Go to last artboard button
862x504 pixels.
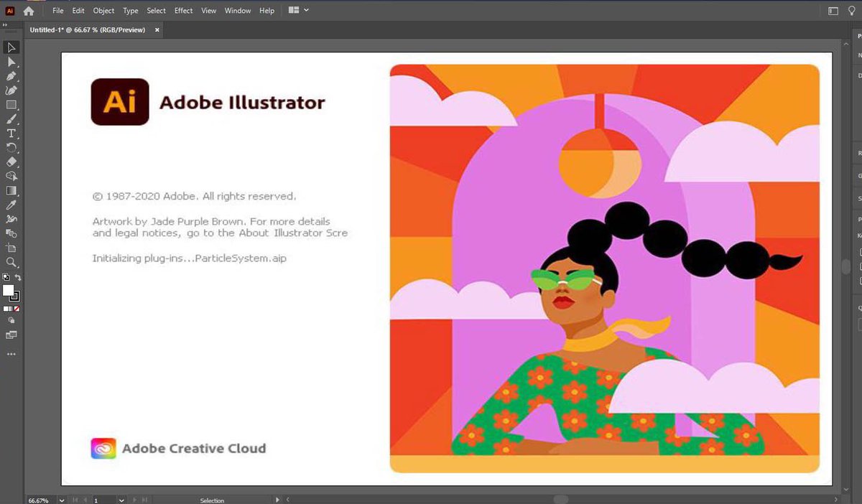(x=144, y=500)
